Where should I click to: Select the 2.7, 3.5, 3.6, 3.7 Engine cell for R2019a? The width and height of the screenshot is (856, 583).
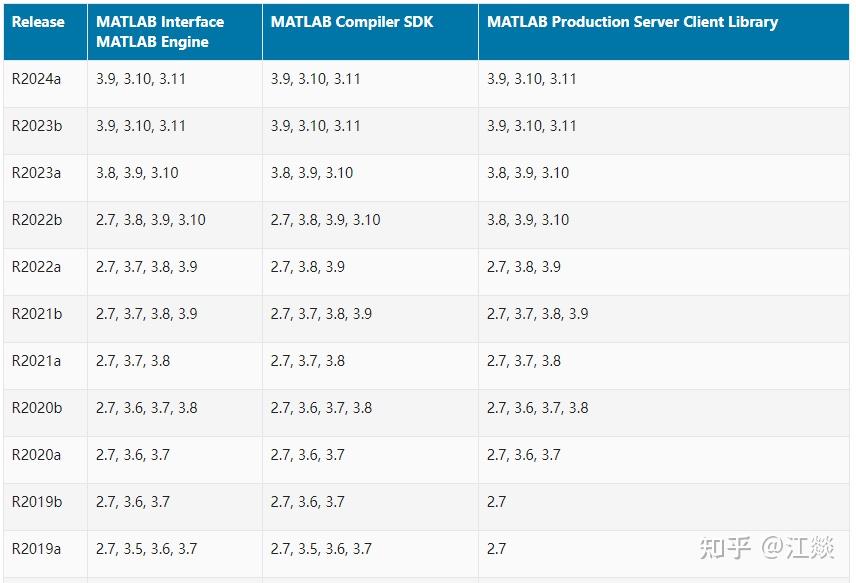coord(148,549)
